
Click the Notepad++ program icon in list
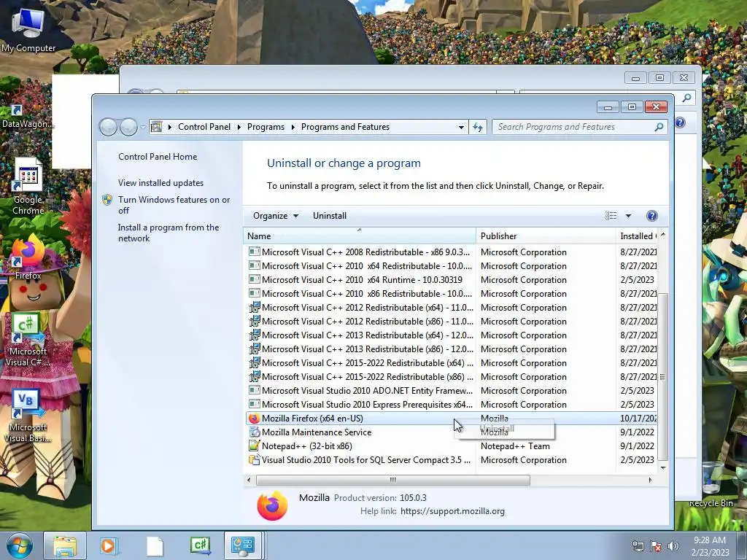tap(254, 446)
